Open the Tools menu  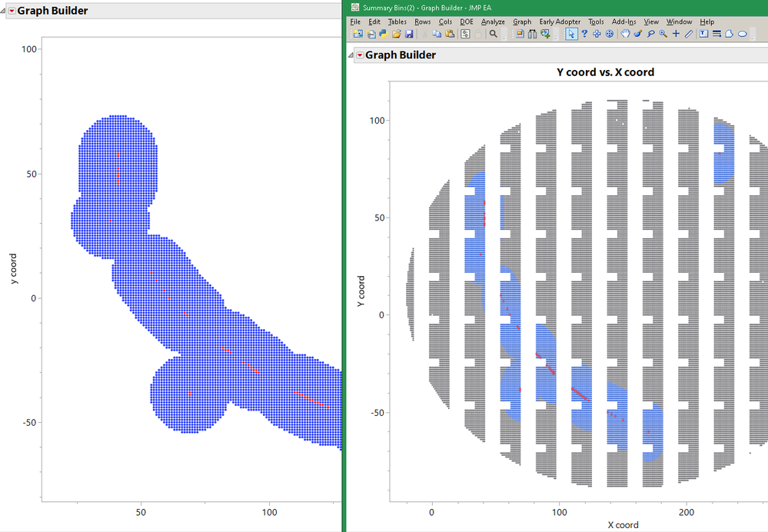(596, 22)
